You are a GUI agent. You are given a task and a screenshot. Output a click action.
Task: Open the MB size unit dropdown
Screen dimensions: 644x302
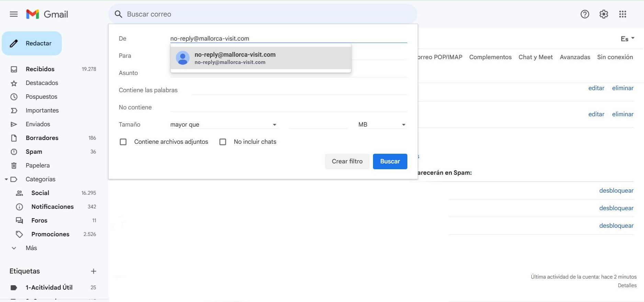coord(382,125)
